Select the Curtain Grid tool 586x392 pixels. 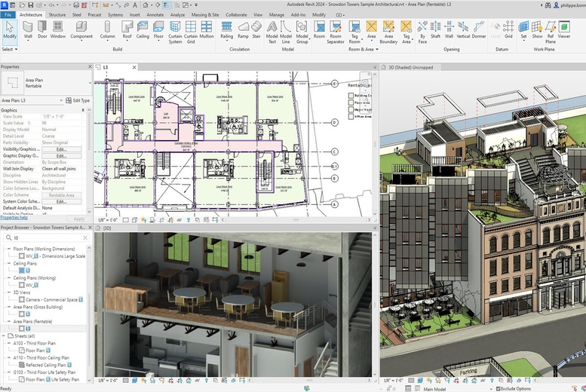tap(191, 32)
